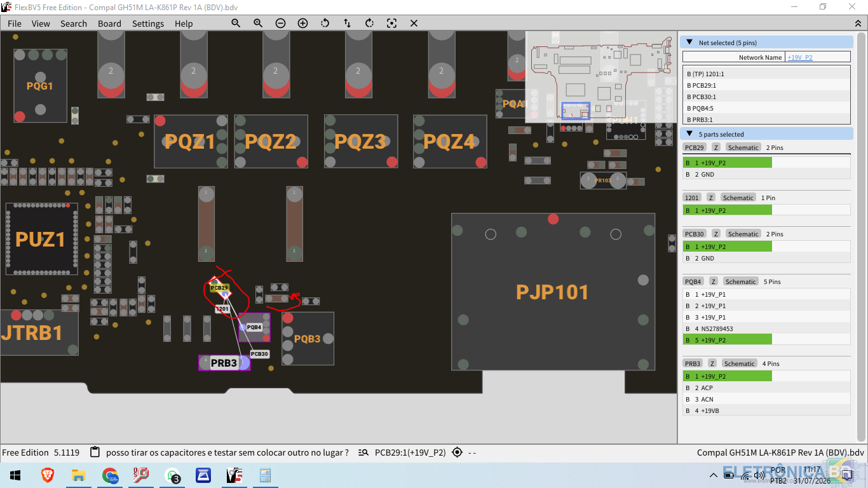
Task: Open the File menu
Action: point(14,24)
